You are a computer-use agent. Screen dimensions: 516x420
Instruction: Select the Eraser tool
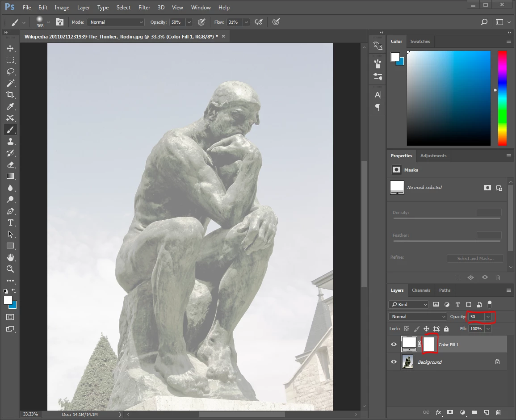(x=10, y=164)
